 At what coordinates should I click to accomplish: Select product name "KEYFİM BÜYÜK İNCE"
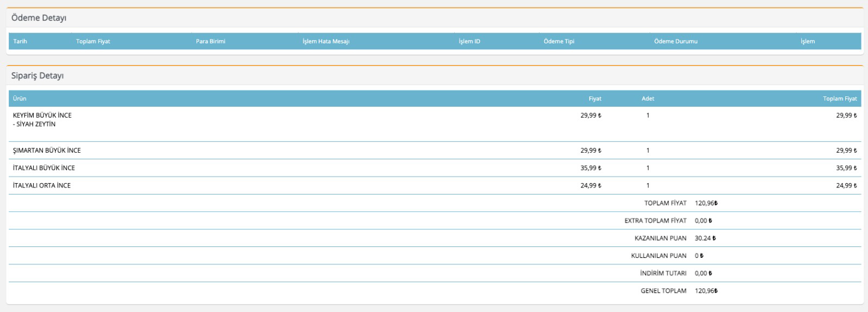click(x=42, y=115)
